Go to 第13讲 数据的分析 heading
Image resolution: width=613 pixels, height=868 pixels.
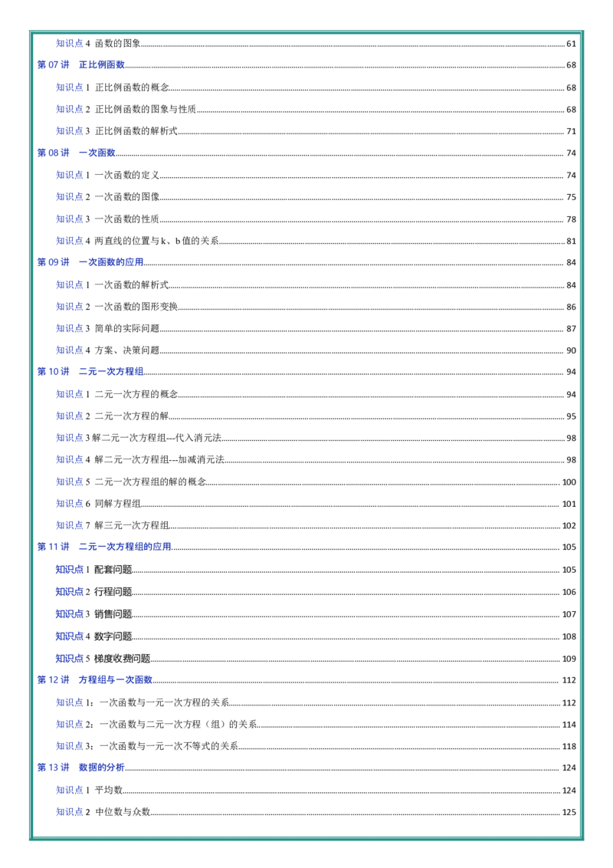(306, 768)
